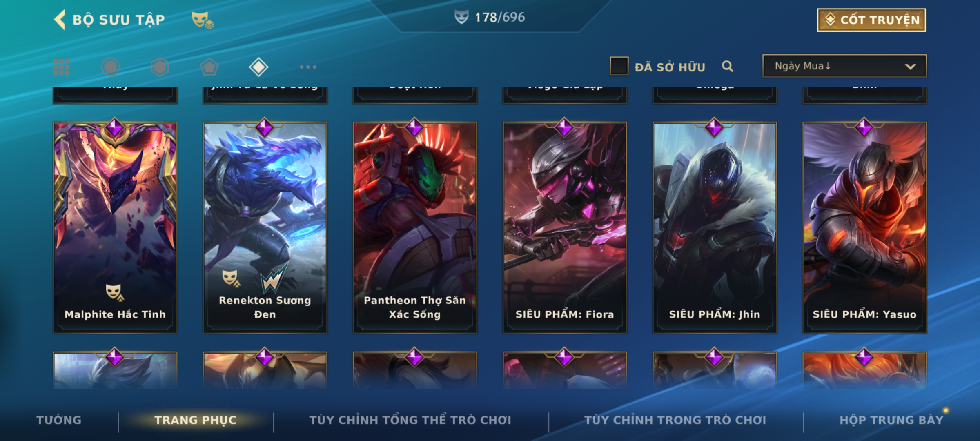Open Tùy Chỉnh Tổng Thể Trò Chơi tab
This screenshot has height=441, width=980.
(410, 420)
